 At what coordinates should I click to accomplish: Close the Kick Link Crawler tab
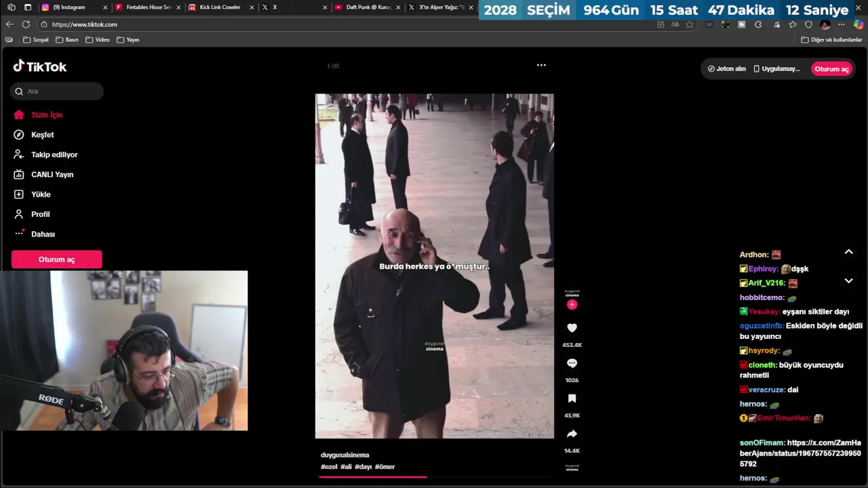pyautogui.click(x=252, y=7)
